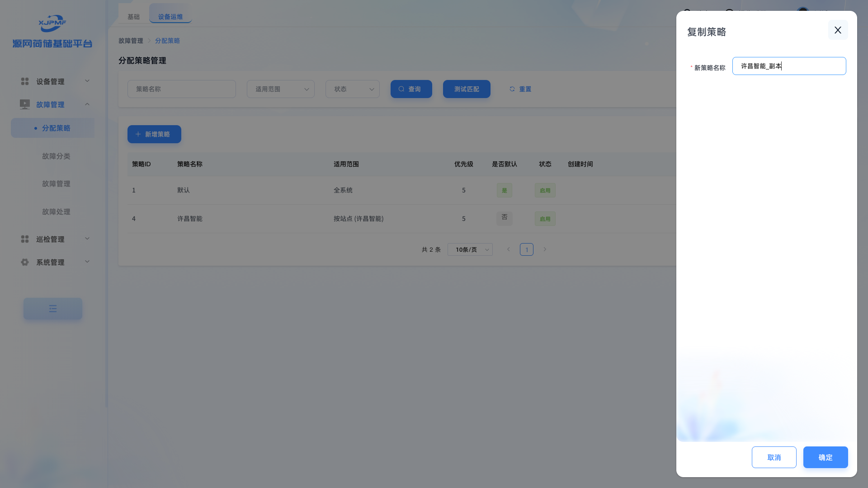Open 故障分类 in the sidebar menu

click(x=56, y=156)
